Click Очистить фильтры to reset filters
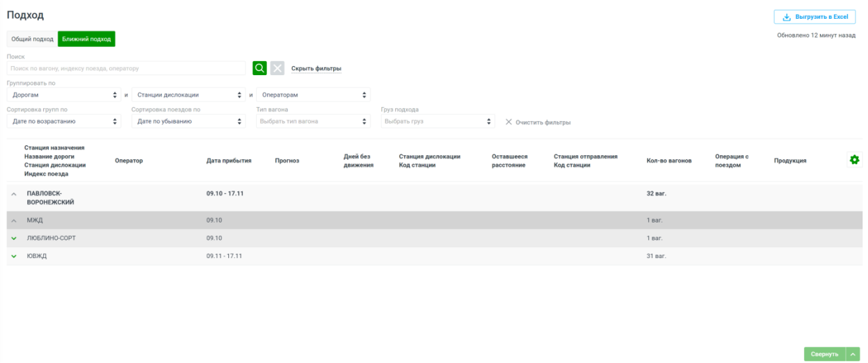Screen dimensions: 868x363 (538, 122)
